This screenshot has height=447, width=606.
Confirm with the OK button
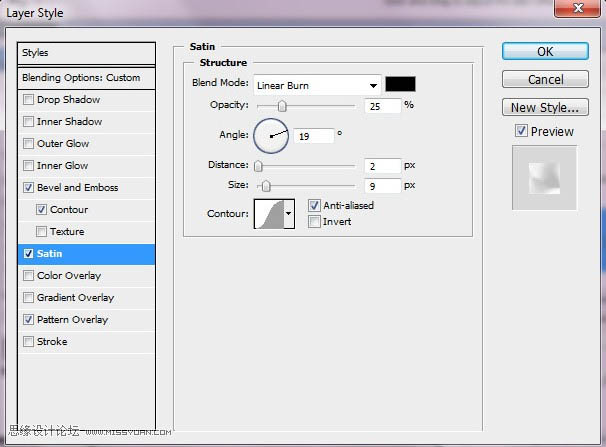(545, 51)
